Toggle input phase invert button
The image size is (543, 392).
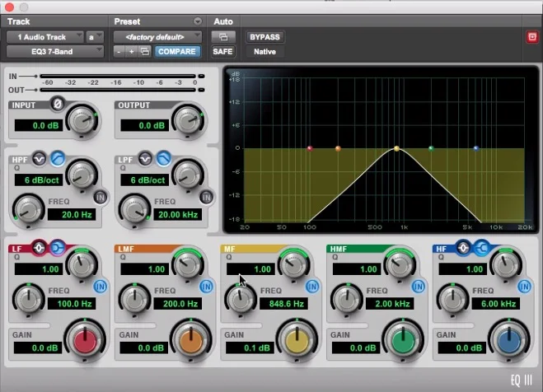click(x=58, y=104)
